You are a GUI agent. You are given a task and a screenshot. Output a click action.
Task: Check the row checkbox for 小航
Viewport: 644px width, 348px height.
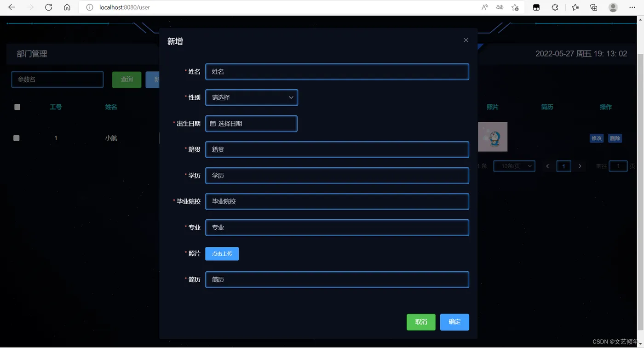17,138
